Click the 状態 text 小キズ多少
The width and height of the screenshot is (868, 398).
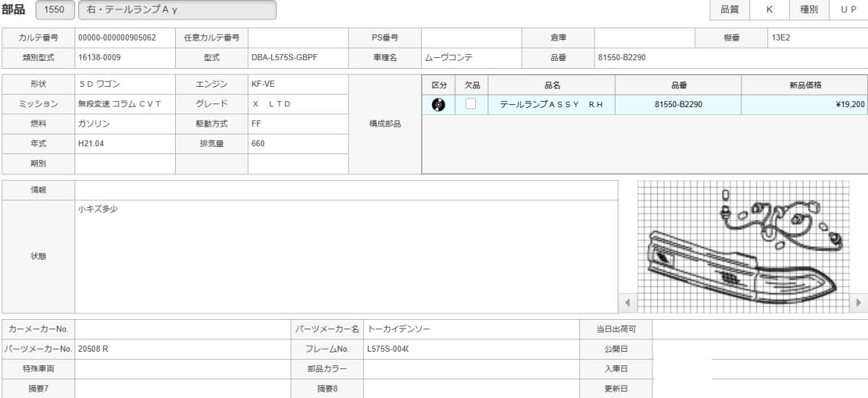[98, 209]
